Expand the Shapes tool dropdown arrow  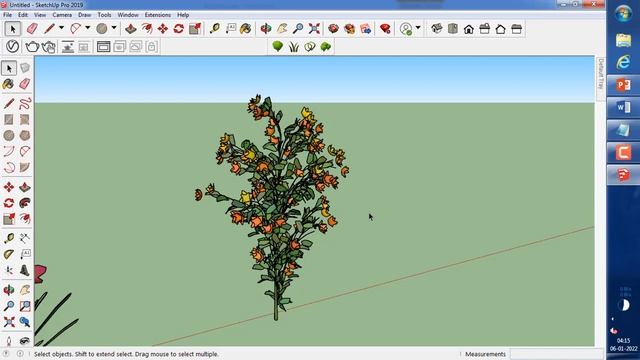(114, 28)
